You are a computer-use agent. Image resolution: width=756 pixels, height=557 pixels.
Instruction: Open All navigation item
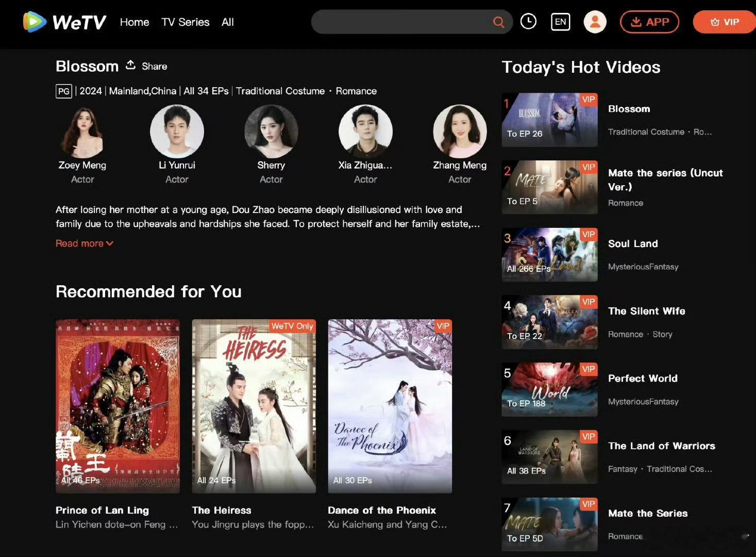click(228, 22)
